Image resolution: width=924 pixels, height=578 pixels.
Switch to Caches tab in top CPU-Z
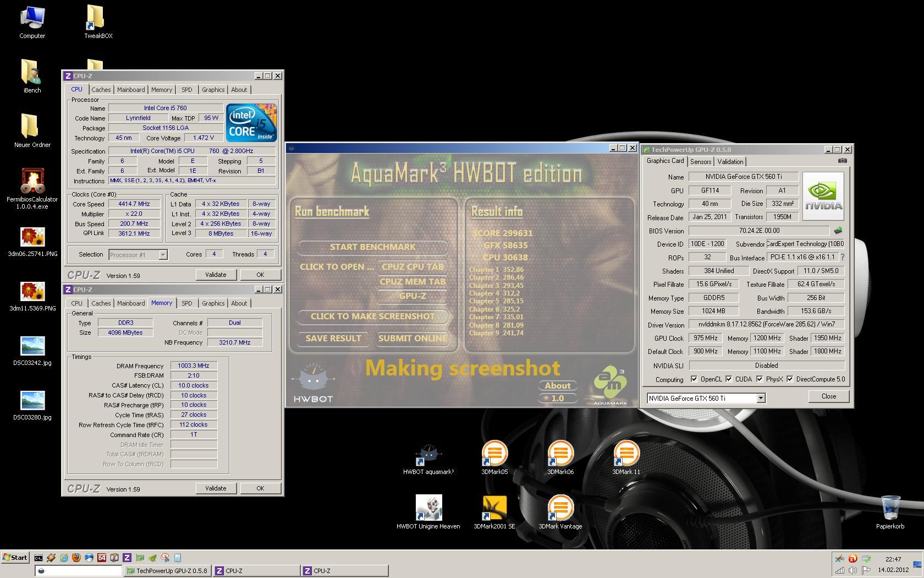pos(101,90)
